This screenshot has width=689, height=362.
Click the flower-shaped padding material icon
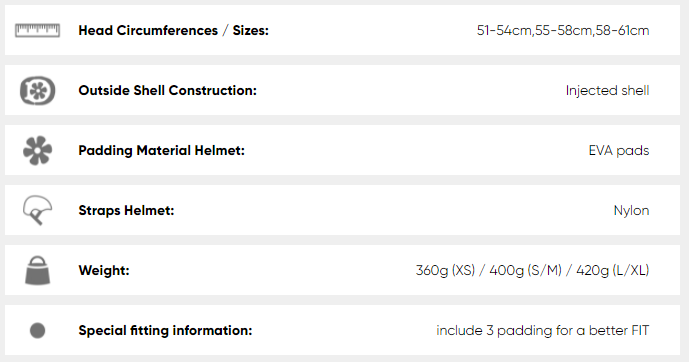37,150
